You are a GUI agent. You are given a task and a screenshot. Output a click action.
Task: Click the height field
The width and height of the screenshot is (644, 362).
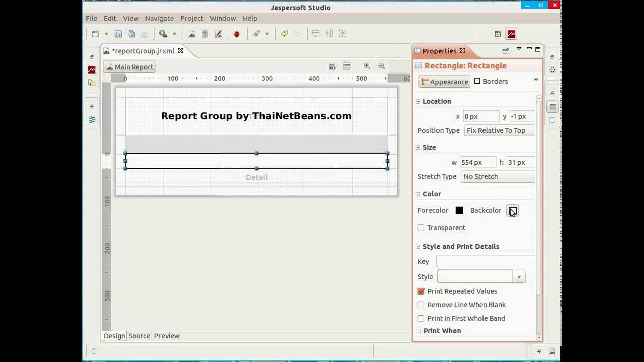pyautogui.click(x=520, y=162)
